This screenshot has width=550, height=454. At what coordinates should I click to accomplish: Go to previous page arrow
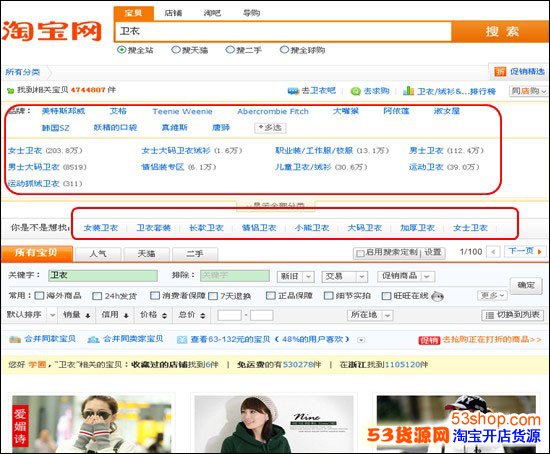494,252
